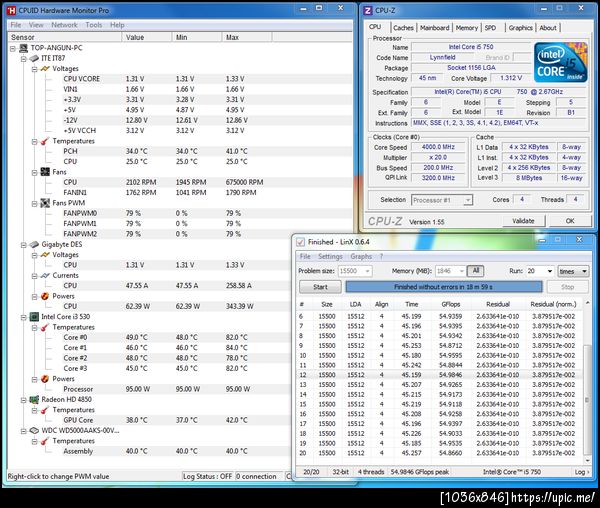This screenshot has height=508, width=600.
Task: Click the Temperatures thermometer icon under ITE IT87
Action: [x=45, y=141]
